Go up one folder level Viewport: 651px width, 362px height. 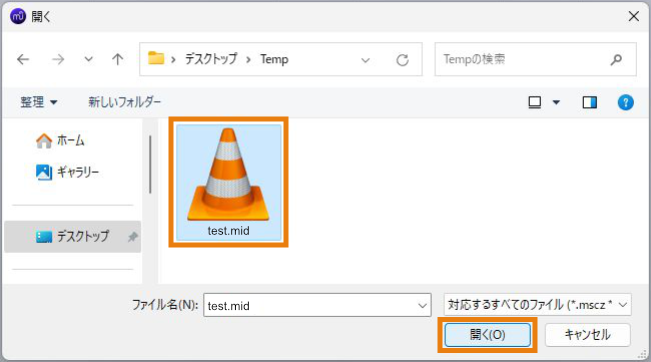(117, 59)
